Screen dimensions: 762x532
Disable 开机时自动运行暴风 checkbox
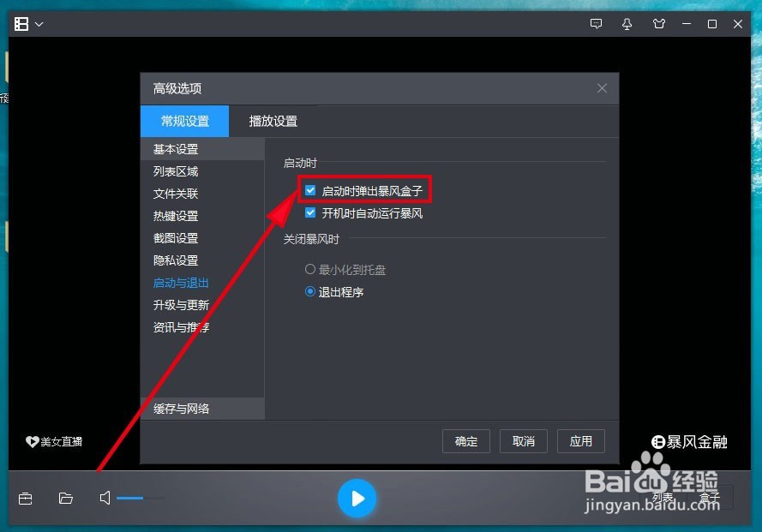pos(309,212)
